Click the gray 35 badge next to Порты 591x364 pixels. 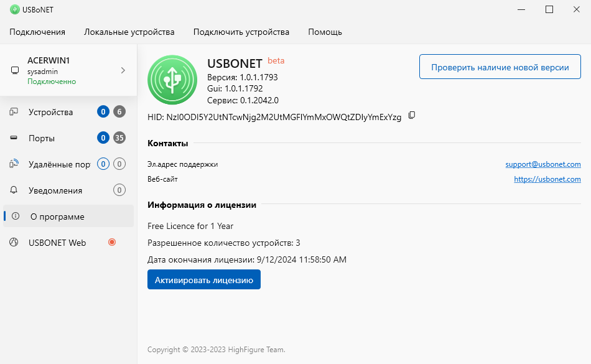pos(119,138)
